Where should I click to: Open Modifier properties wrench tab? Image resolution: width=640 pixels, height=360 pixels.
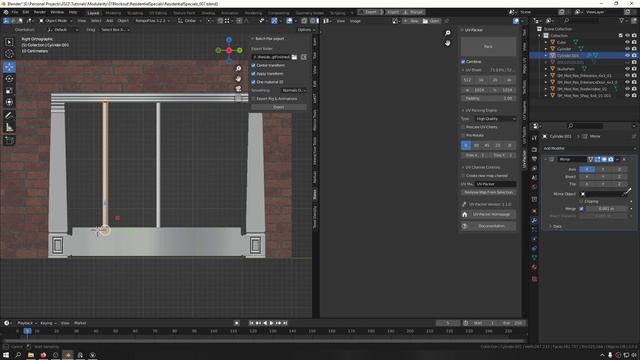coord(534,221)
